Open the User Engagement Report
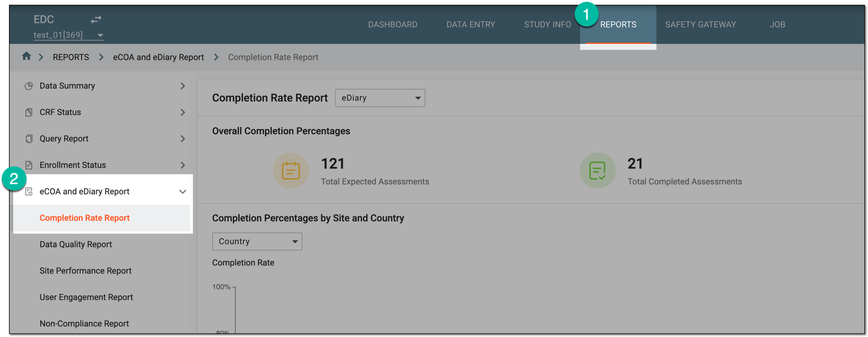The image size is (868, 337). click(x=86, y=297)
